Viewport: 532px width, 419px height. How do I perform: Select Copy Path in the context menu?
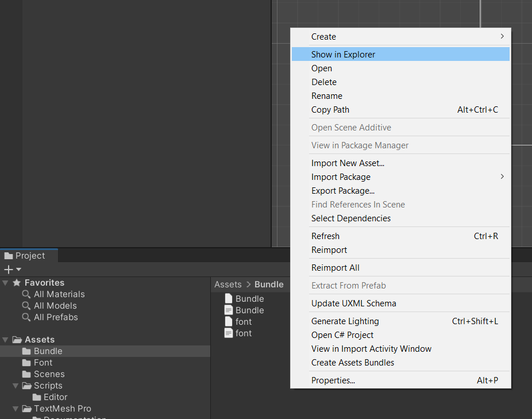[400, 110]
